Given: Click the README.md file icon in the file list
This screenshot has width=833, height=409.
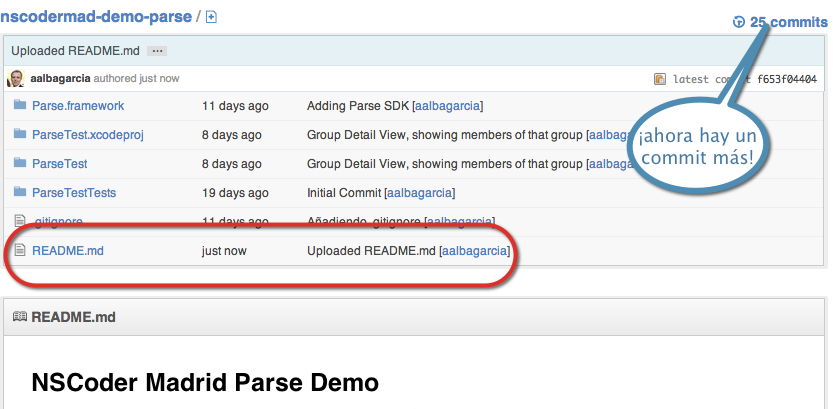Looking at the screenshot, I should coord(18,251).
